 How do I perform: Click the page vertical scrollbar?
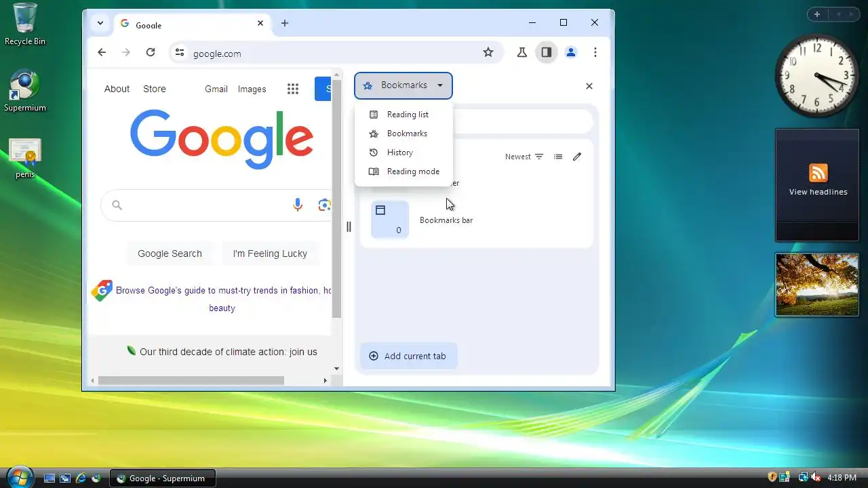[336, 200]
